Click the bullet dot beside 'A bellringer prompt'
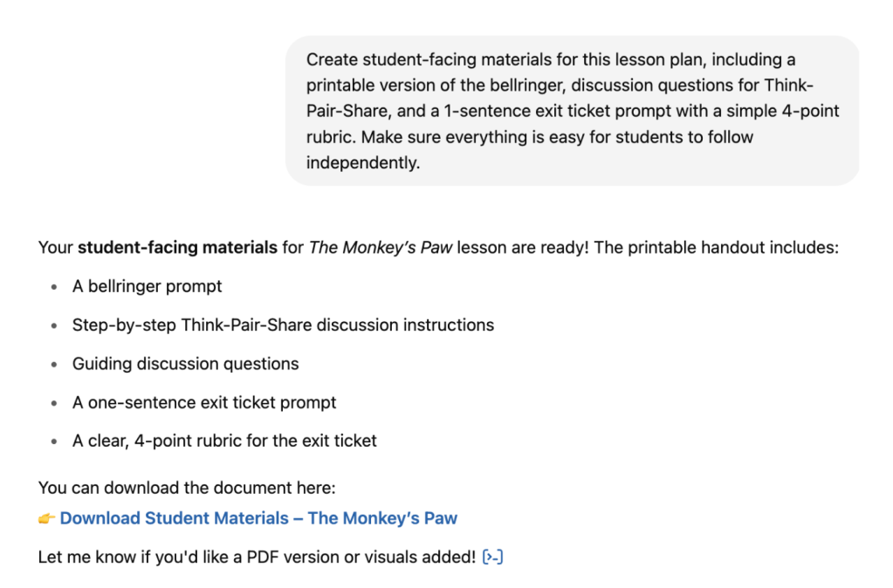 point(54,287)
